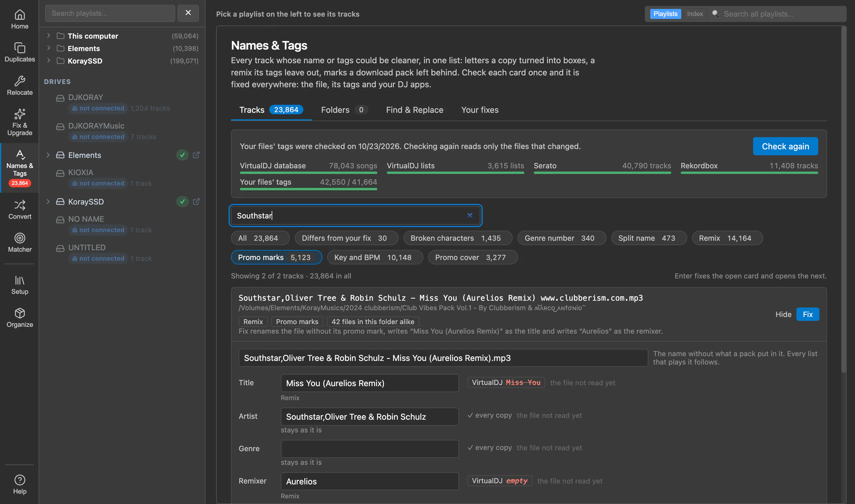This screenshot has height=504, width=855.
Task: Expand the Elements drive in Drives
Action: tap(48, 155)
